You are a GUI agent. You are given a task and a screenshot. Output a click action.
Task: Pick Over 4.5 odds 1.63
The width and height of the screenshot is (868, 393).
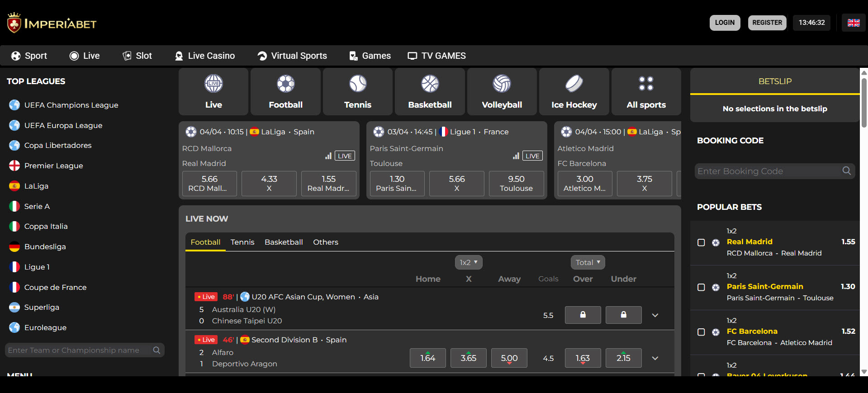(583, 358)
